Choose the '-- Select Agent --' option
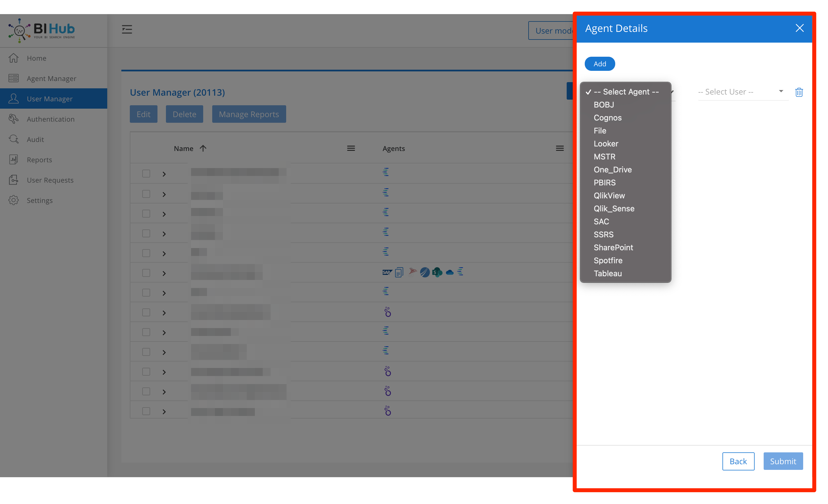Viewport: 828px width, 504px height. coord(625,92)
